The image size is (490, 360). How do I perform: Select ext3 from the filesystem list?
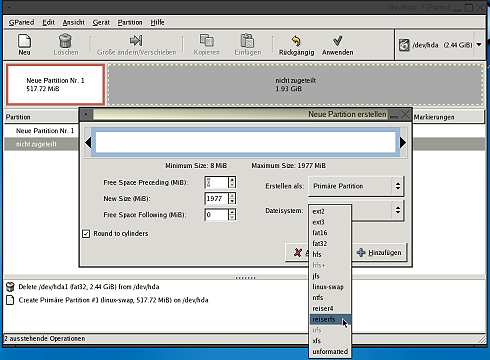(x=330, y=222)
